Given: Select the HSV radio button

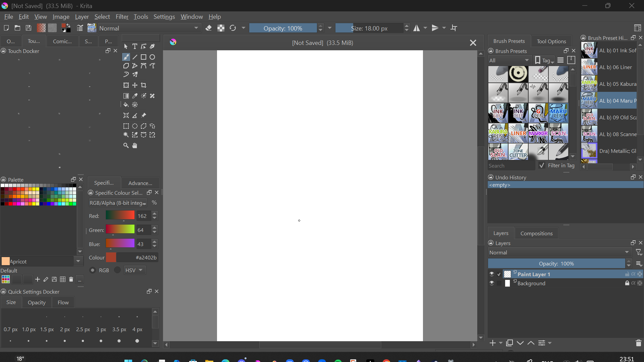Looking at the screenshot, I should tap(117, 270).
